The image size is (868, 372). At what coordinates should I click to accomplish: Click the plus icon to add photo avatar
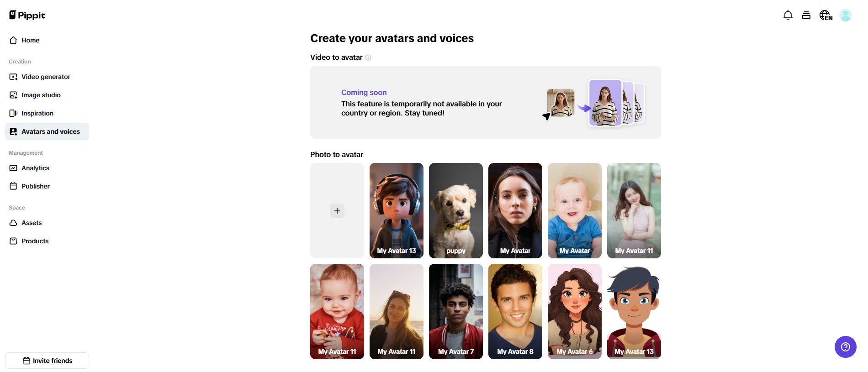click(x=337, y=211)
